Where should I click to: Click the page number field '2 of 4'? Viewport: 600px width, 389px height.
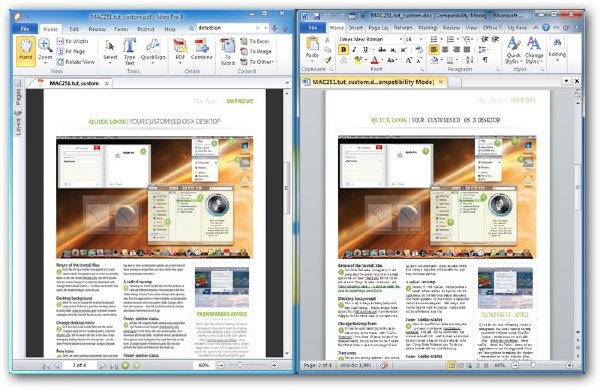click(79, 365)
